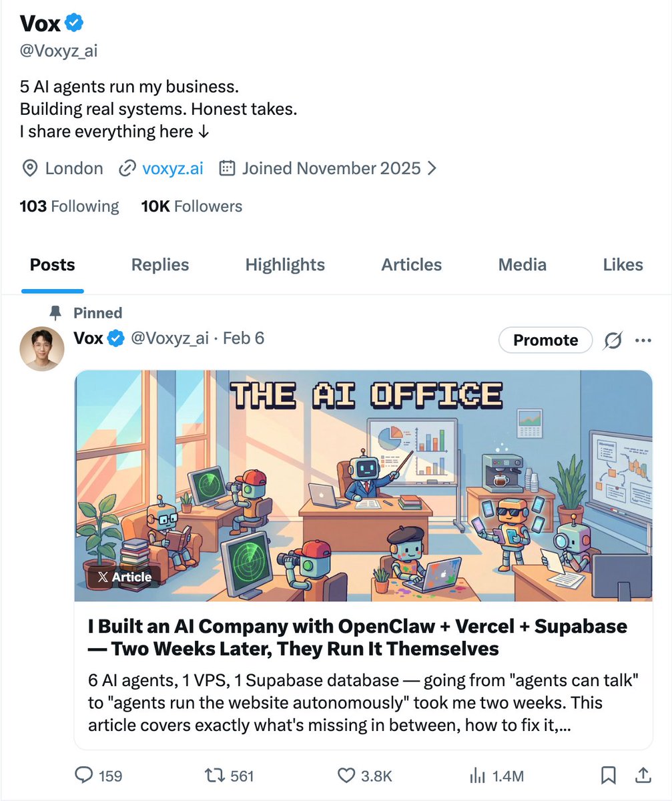
Task: Open the Highlights tab
Action: click(x=285, y=265)
